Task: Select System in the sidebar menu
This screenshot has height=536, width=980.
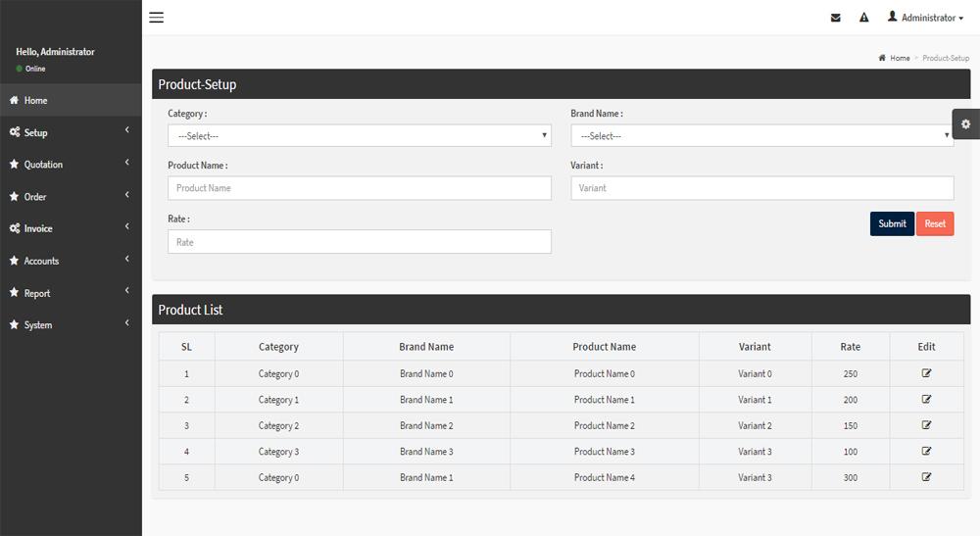Action: point(71,325)
